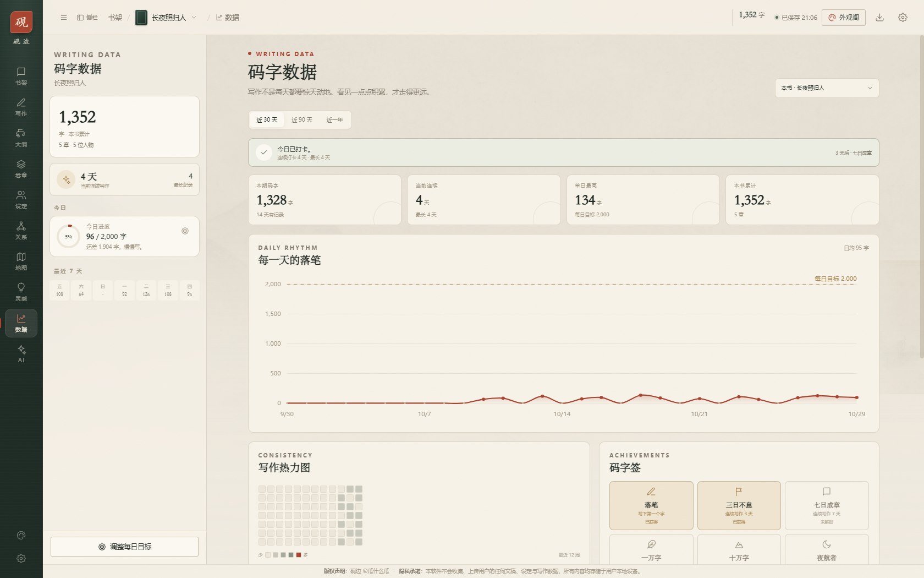Open the 写作 writing section

click(x=21, y=107)
